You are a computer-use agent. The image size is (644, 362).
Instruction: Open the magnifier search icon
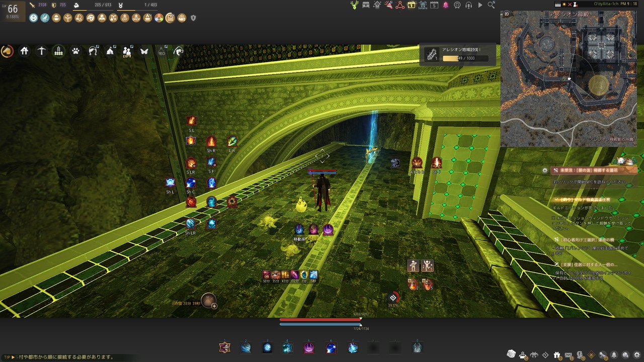(x=492, y=5)
